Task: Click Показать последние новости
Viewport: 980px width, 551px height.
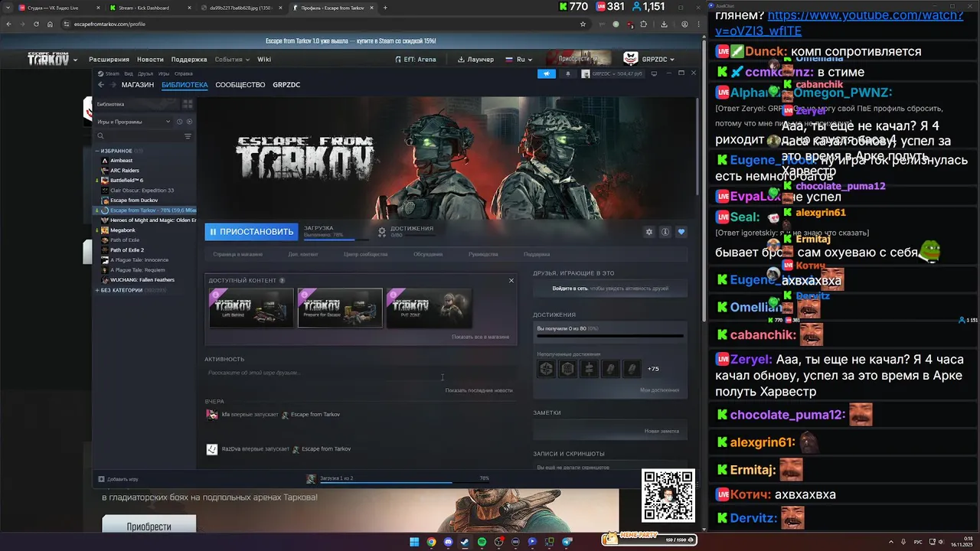Action: tap(479, 390)
